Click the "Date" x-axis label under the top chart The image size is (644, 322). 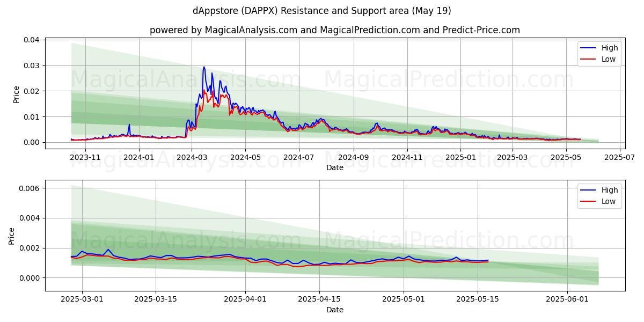335,168
